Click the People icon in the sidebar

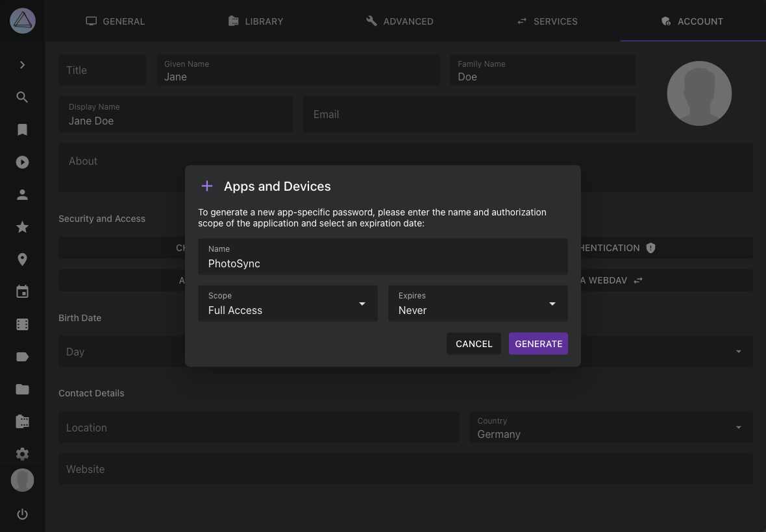tap(22, 195)
